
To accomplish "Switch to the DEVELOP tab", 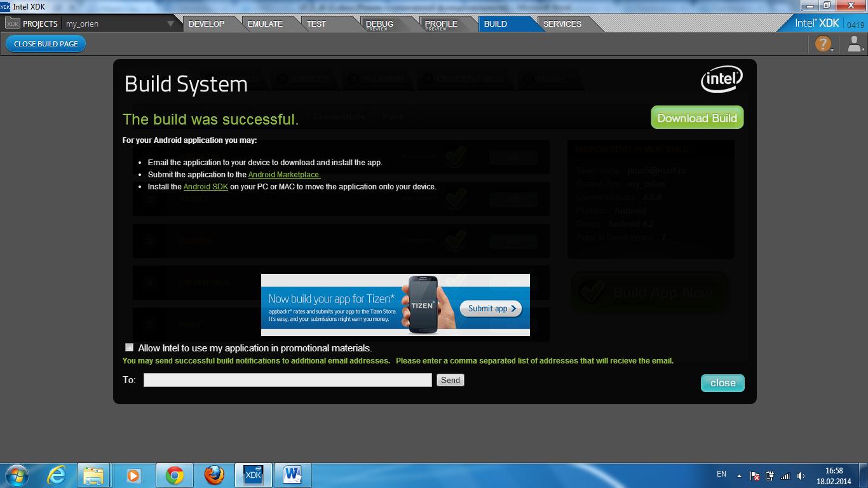I will point(207,24).
